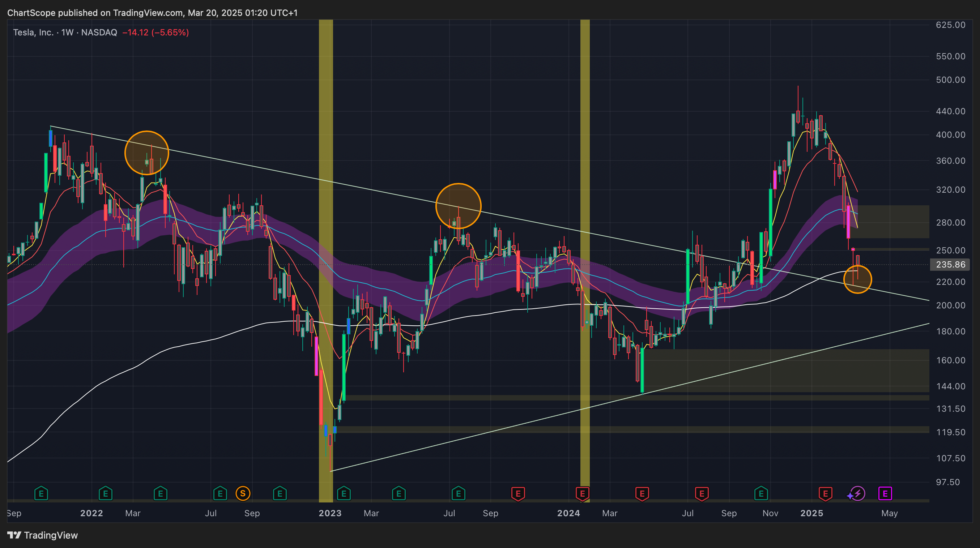
Task: Click green earnings marker right of 2023 label
Action: pos(344,494)
